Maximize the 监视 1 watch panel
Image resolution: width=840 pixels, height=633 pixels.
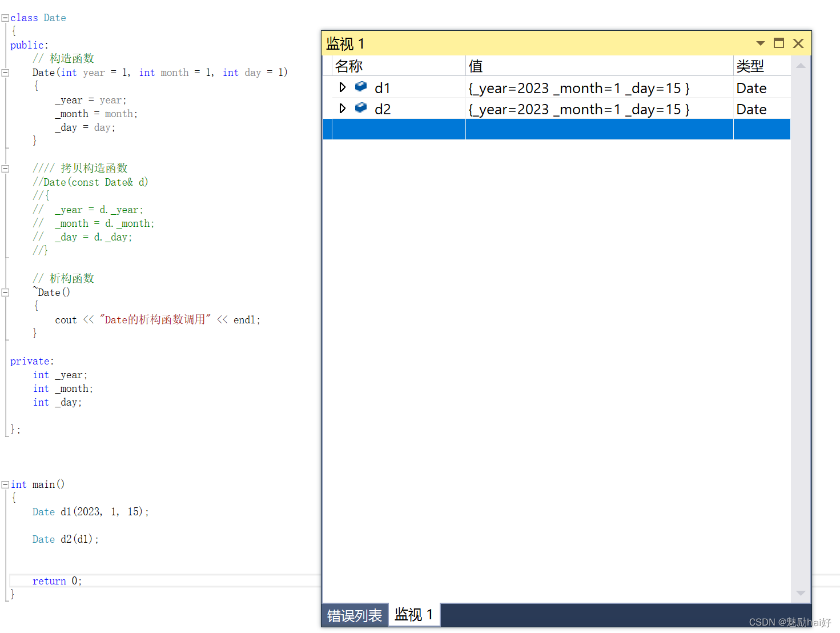[779, 43]
